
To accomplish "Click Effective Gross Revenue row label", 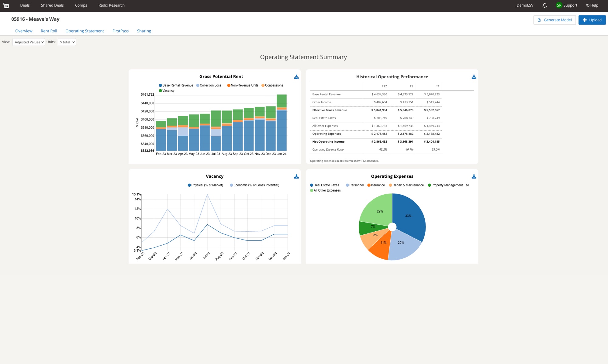I will tap(330, 110).
